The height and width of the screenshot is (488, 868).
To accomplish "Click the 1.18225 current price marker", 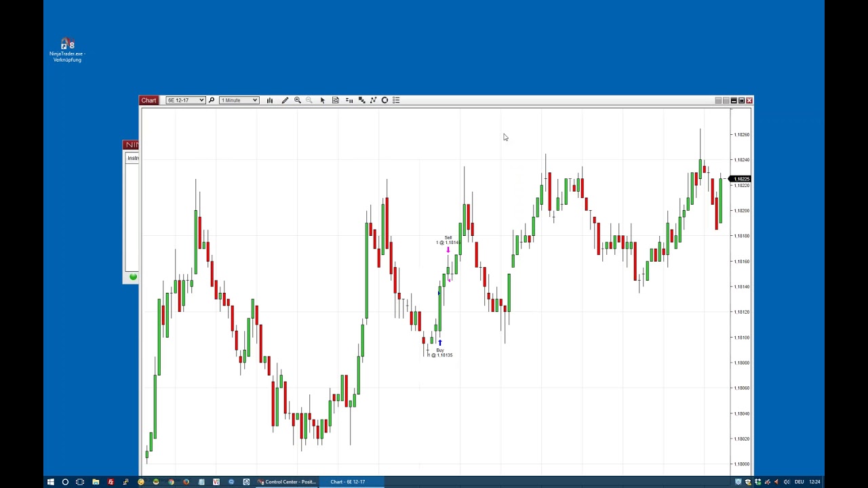I will coord(741,179).
